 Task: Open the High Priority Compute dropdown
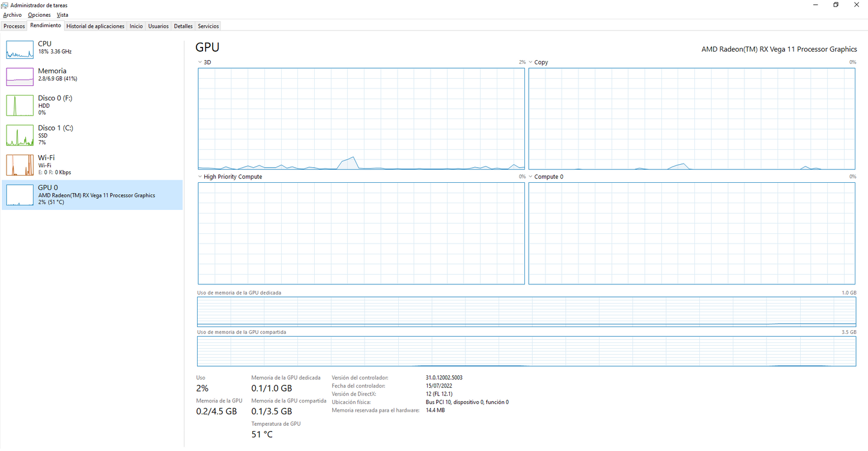point(200,177)
